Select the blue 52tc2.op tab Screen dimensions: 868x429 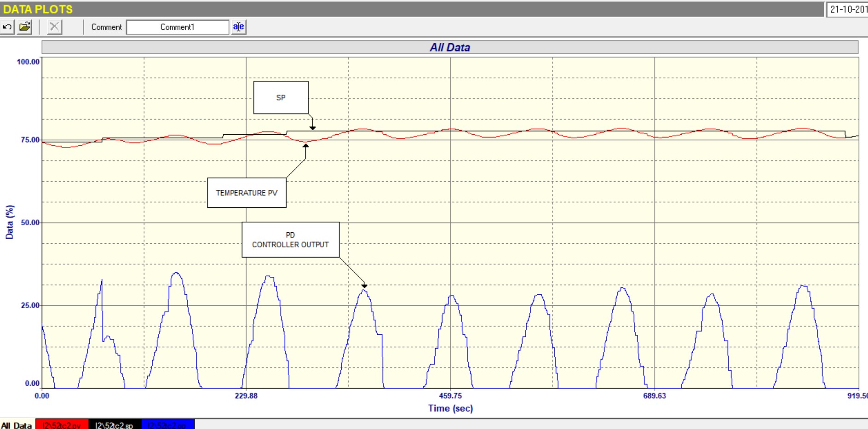pos(168,425)
